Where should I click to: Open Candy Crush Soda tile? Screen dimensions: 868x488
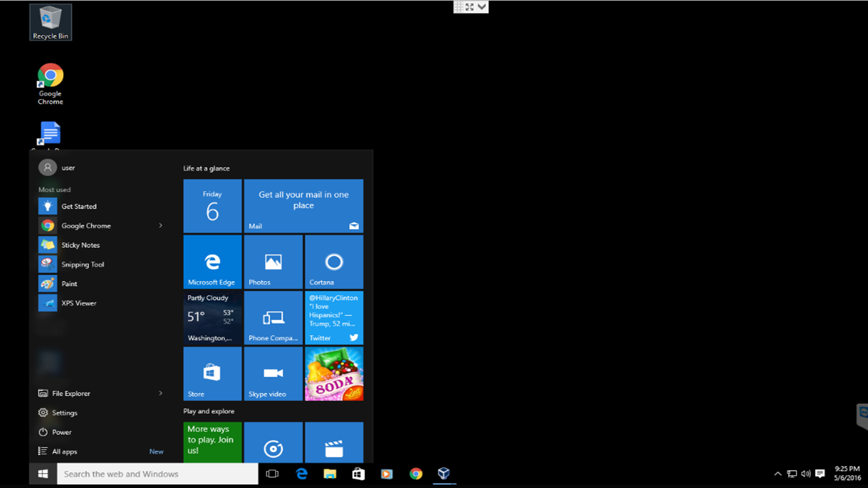pyautogui.click(x=334, y=374)
